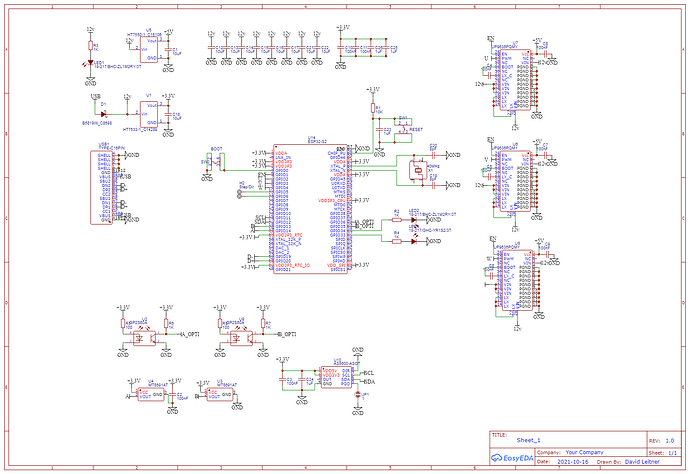
Task: Click the Sheet 1/1 field
Action: [x=673, y=452]
